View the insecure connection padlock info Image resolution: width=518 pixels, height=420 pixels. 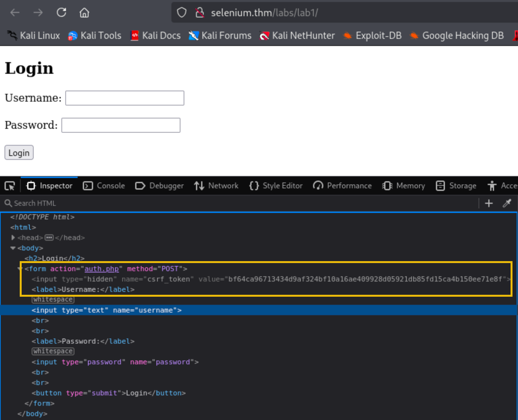pyautogui.click(x=200, y=13)
